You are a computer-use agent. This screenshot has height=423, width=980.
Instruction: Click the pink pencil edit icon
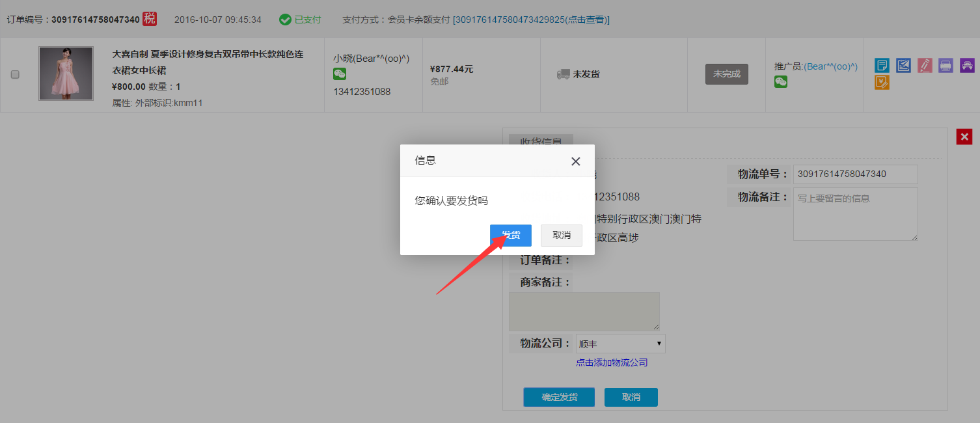(x=925, y=65)
